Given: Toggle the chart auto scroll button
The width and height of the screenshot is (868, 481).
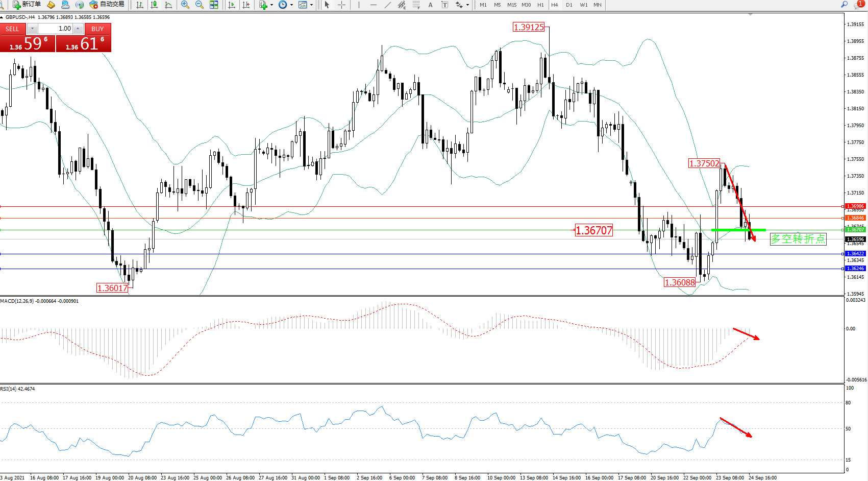Looking at the screenshot, I should point(232,5).
